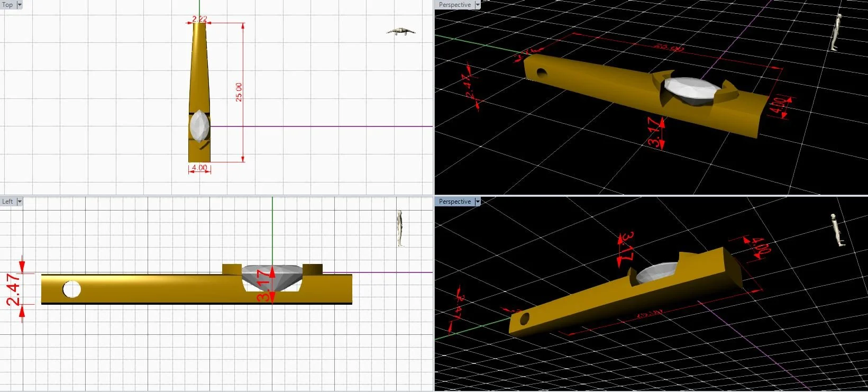This screenshot has width=868, height=392.
Task: Select the 3.17 dimension in Left view
Action: tap(263, 285)
